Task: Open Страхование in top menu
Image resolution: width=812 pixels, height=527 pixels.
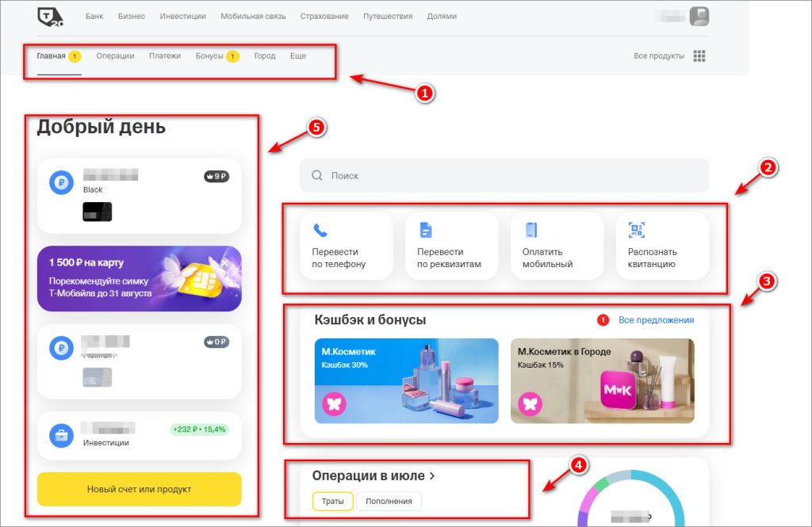Action: tap(324, 16)
